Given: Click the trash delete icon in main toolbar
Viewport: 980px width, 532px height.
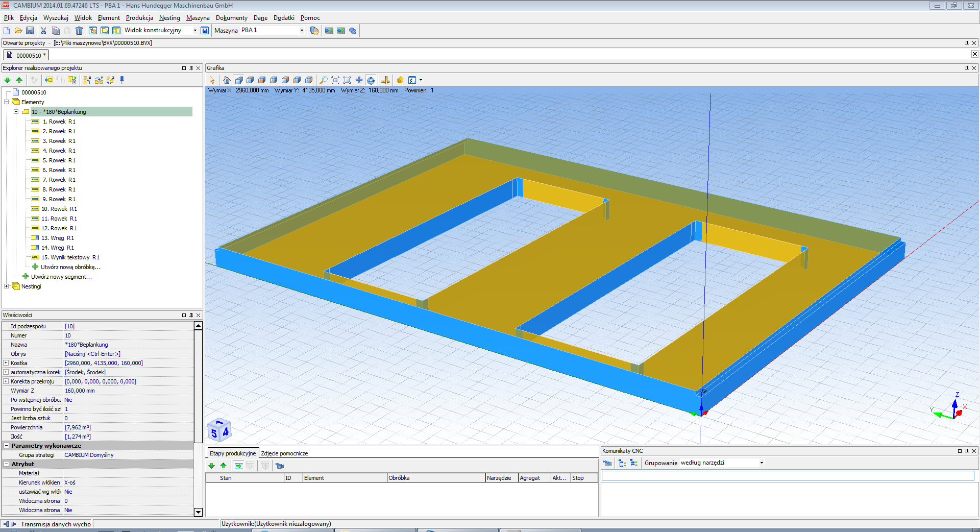Looking at the screenshot, I should [x=79, y=31].
